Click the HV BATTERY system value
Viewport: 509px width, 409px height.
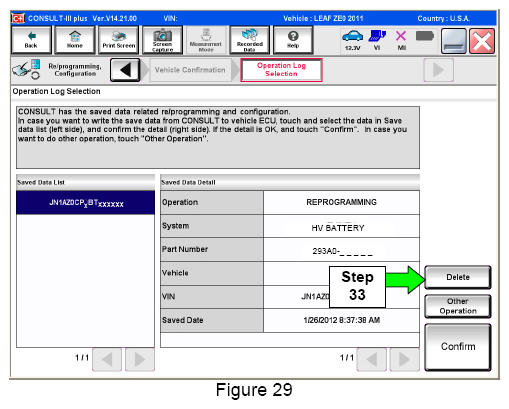point(341,226)
